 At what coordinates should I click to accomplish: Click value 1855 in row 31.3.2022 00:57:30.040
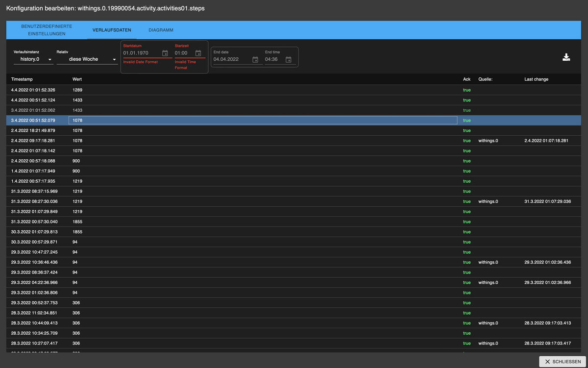77,221
